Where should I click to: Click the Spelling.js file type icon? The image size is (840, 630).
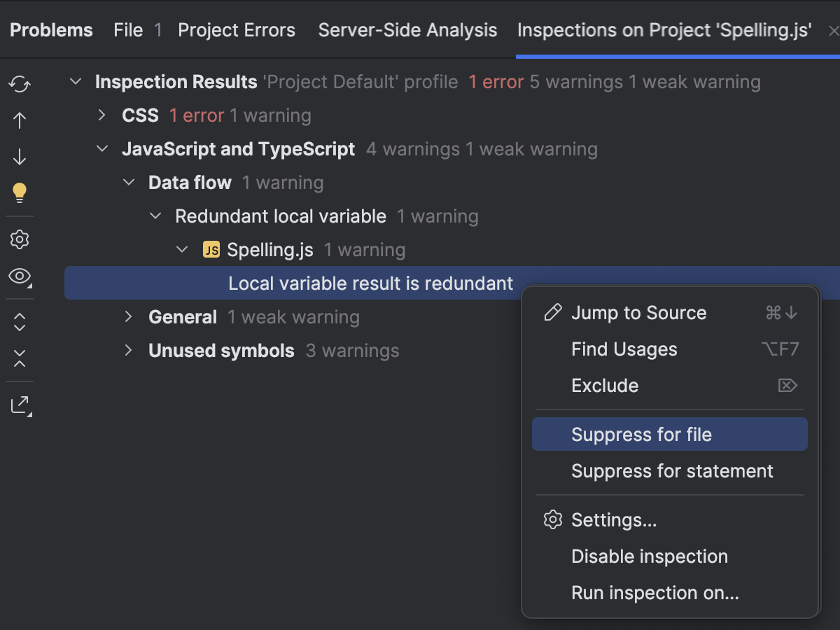coord(211,249)
